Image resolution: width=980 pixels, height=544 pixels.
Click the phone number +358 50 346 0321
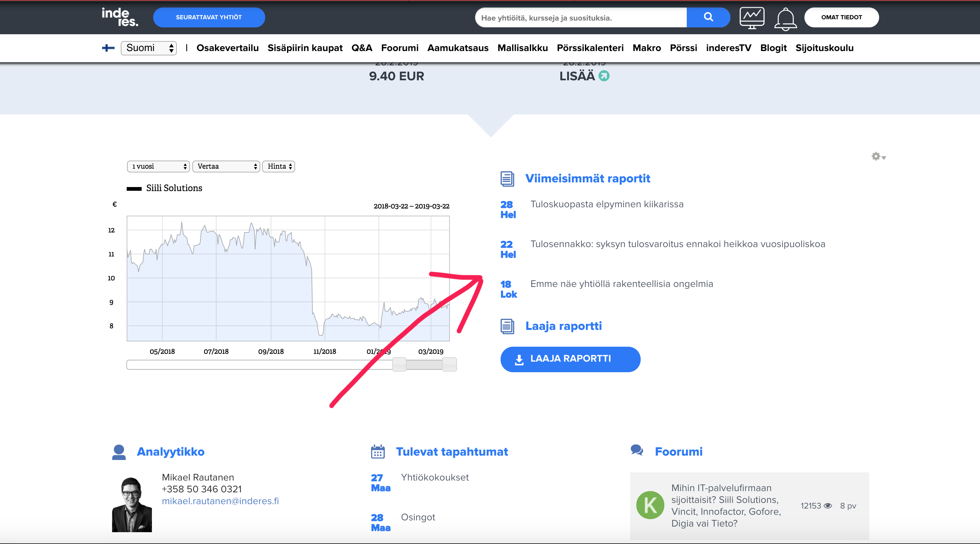[x=202, y=489]
